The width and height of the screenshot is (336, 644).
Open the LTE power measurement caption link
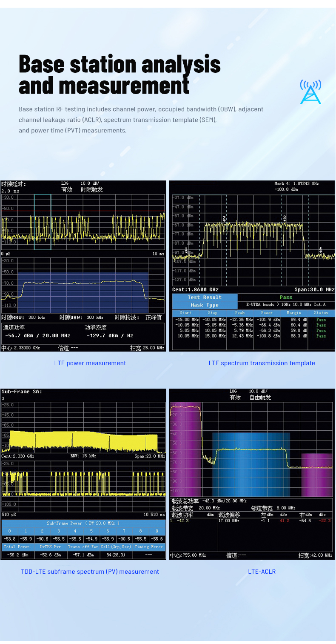click(x=90, y=363)
